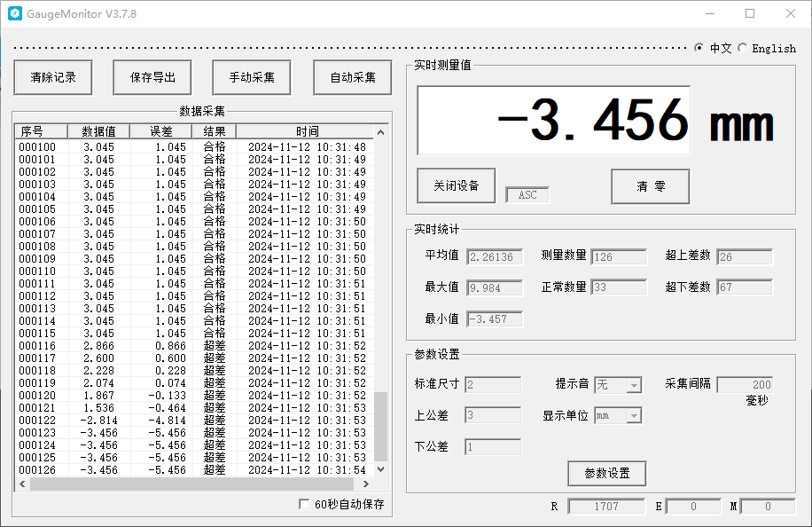Viewport: 812px width, 527px height.
Task: Close the GaugeMonitor window
Action: 790,14
